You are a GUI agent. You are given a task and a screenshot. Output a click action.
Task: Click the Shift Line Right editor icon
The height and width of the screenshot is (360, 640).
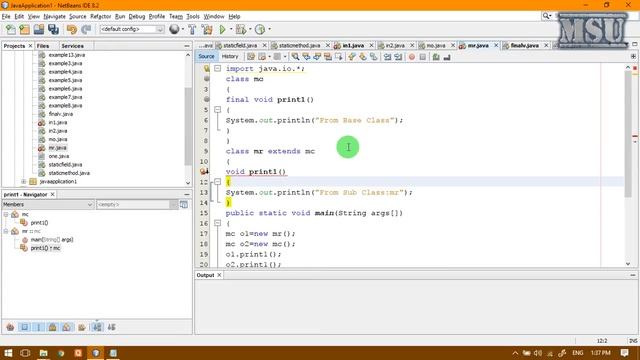(398, 57)
